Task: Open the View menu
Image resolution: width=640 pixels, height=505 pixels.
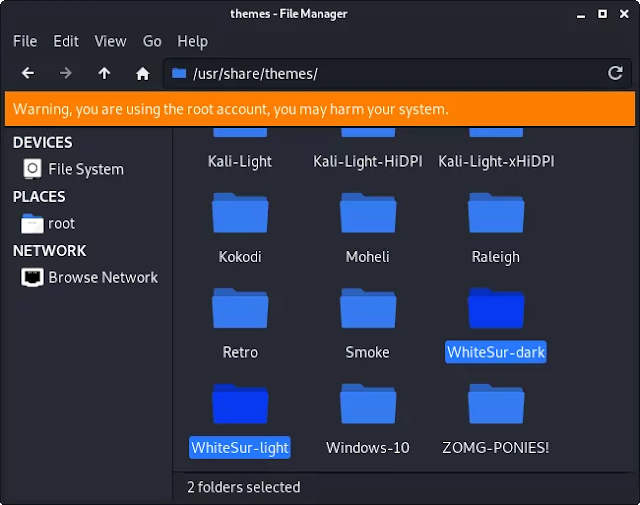Action: click(110, 41)
